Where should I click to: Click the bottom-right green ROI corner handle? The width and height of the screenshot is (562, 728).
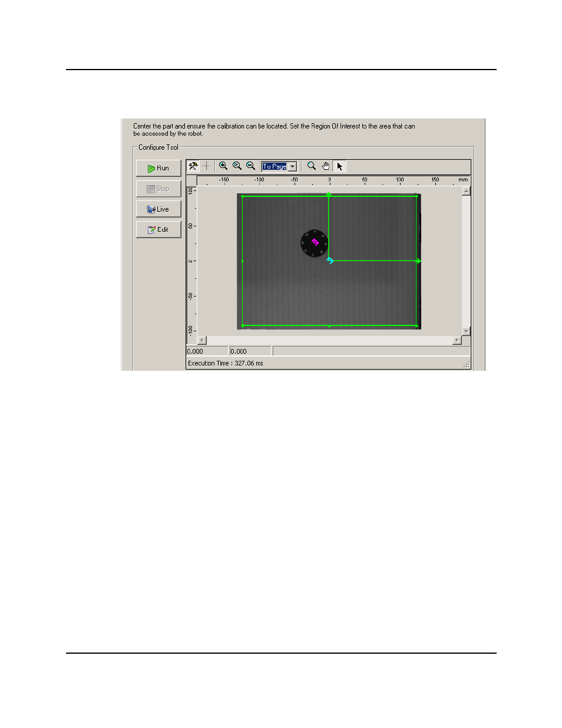point(416,325)
